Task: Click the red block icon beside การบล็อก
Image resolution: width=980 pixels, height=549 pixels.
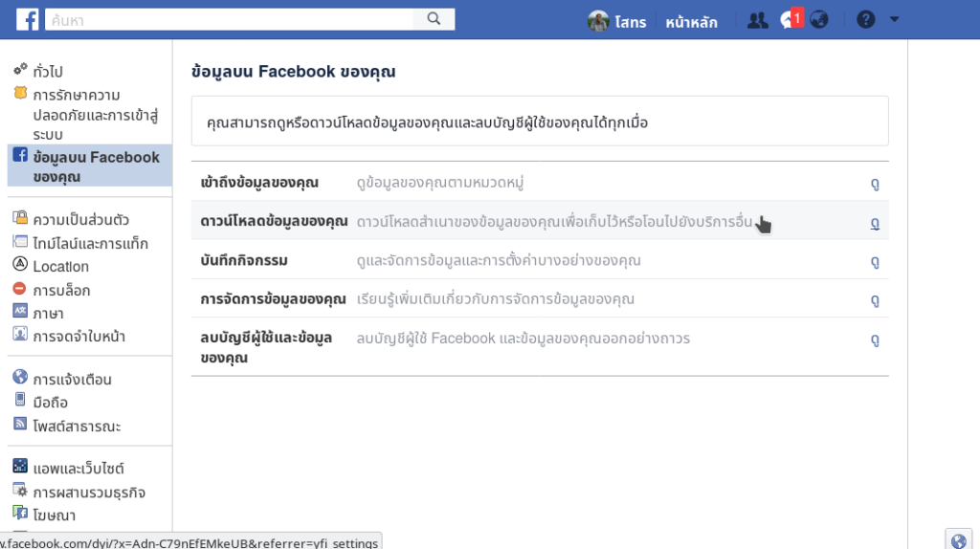Action: point(19,289)
